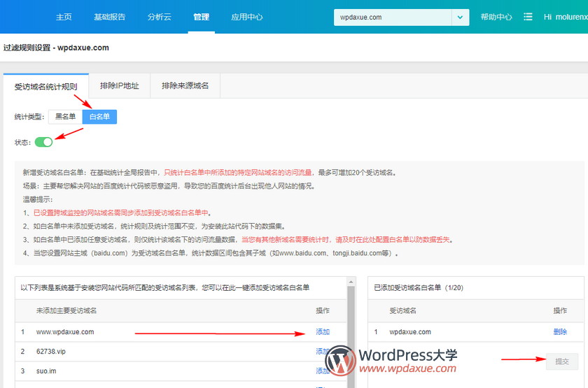588x388 pixels.
Task: Click 添加 for 62738.vip
Action: tap(323, 351)
